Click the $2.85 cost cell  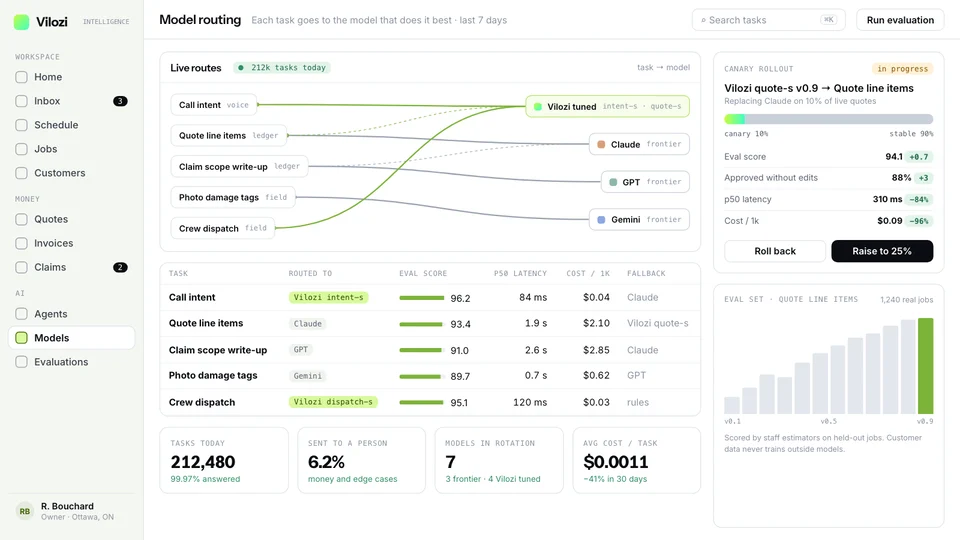tap(596, 350)
